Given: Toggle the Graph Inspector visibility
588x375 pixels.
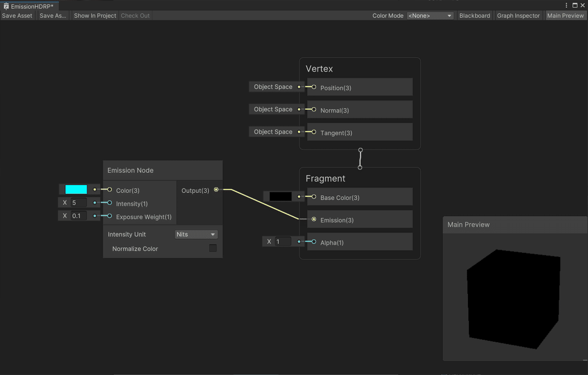Looking at the screenshot, I should pos(518,15).
